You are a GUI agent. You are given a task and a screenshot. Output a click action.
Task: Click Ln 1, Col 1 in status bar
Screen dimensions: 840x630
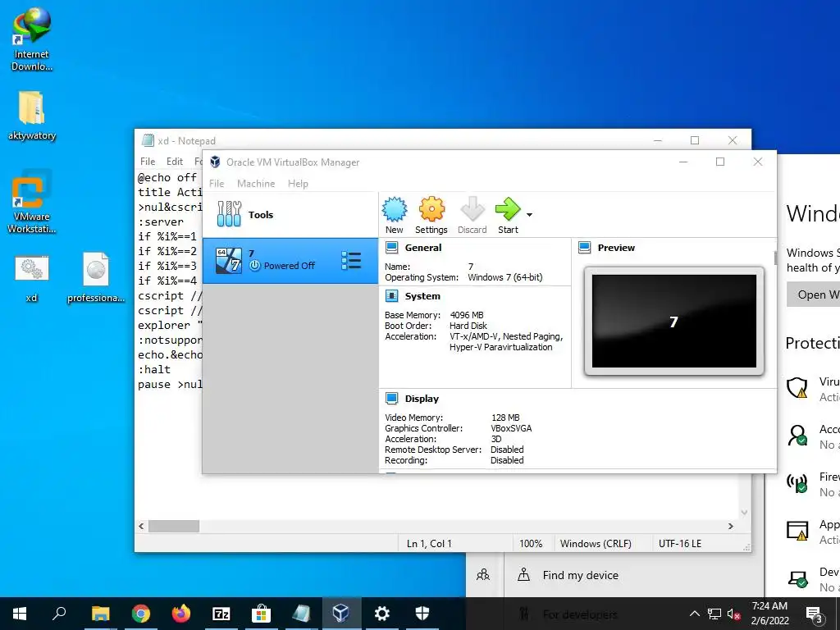tap(429, 543)
